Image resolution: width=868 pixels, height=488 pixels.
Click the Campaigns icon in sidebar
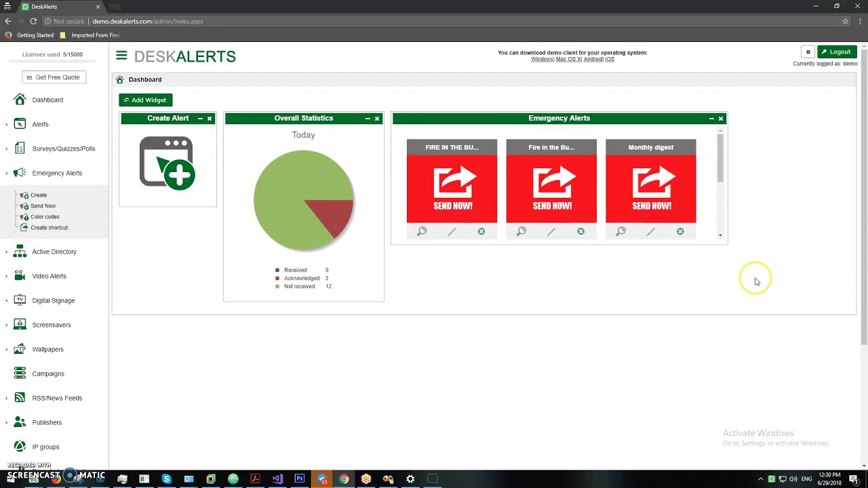click(x=20, y=373)
